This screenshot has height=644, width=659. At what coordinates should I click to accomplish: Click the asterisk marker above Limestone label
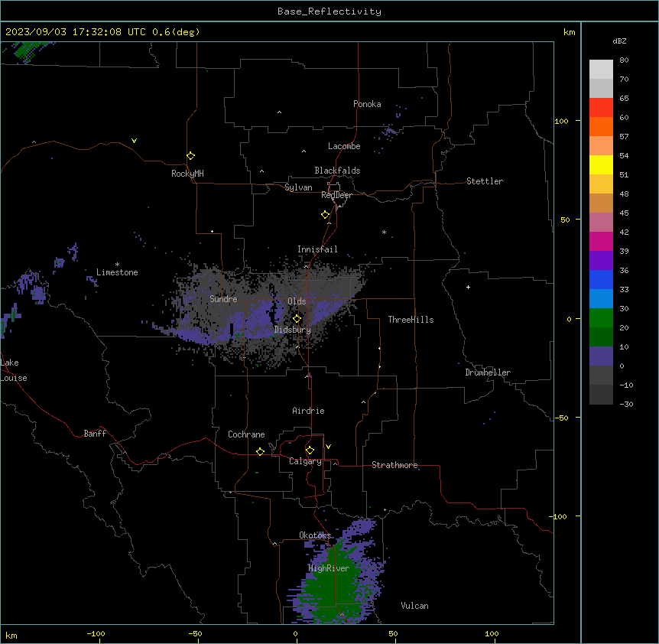point(117,264)
